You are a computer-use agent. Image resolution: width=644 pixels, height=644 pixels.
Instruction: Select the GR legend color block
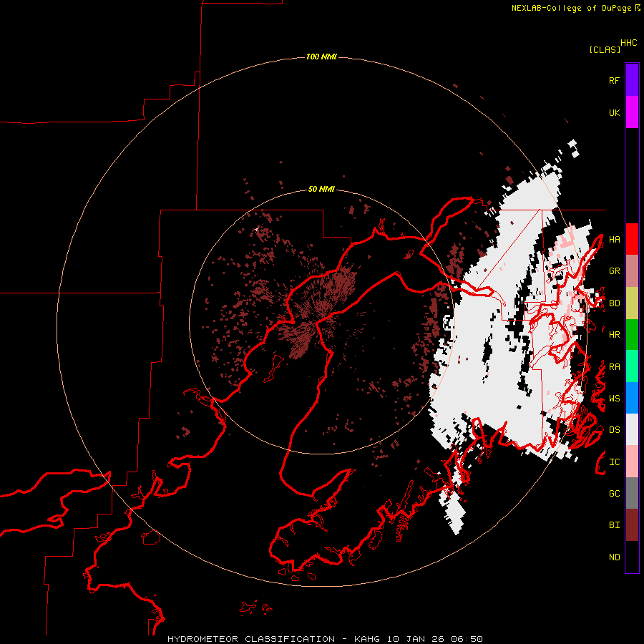632,271
